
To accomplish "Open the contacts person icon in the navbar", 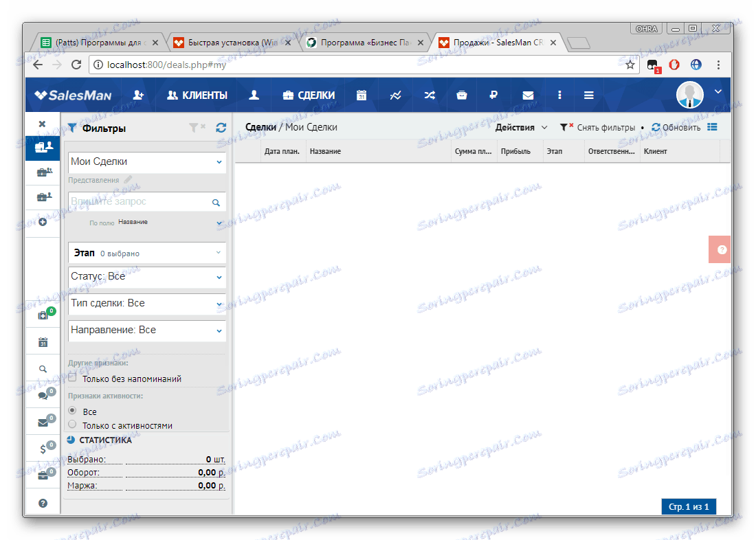I will [254, 95].
